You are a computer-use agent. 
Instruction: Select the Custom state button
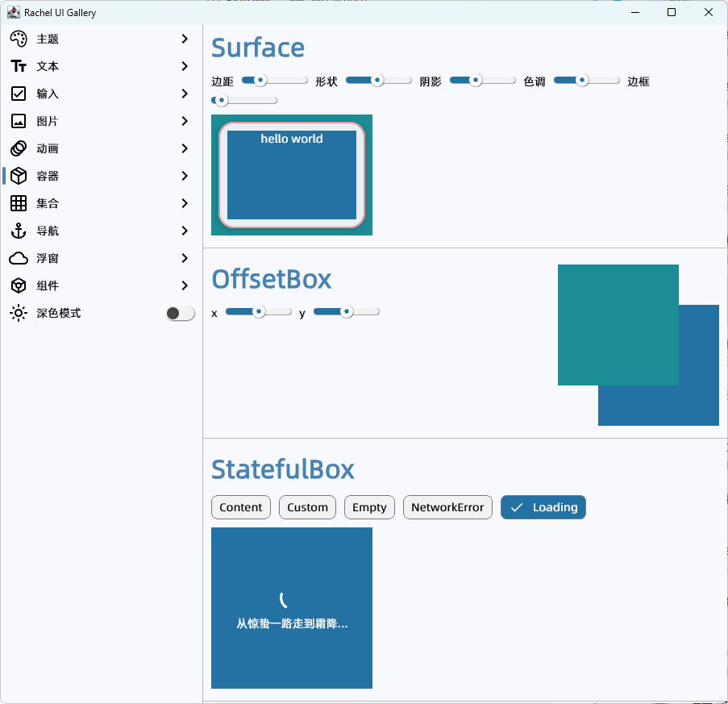point(307,507)
